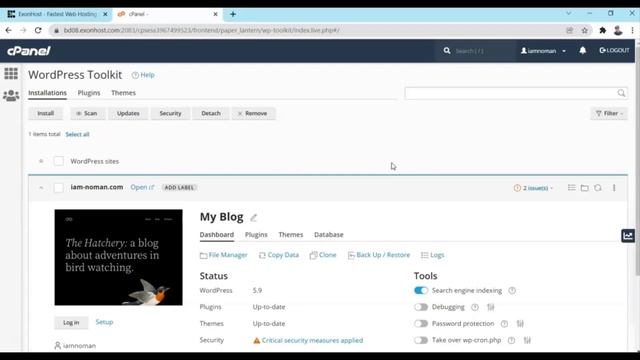Viewport: 640px width, 360px height.
Task: Open notifications bell icon
Action: click(582, 50)
